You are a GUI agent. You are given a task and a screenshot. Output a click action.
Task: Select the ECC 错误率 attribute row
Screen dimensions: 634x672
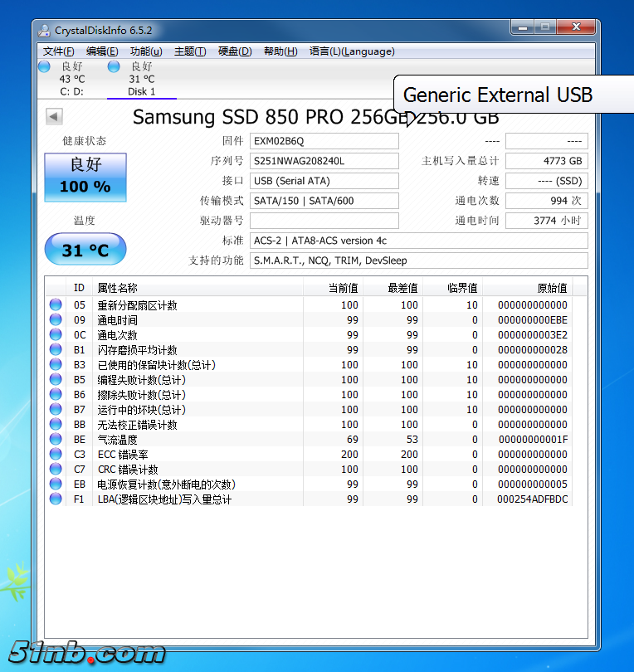199,455
